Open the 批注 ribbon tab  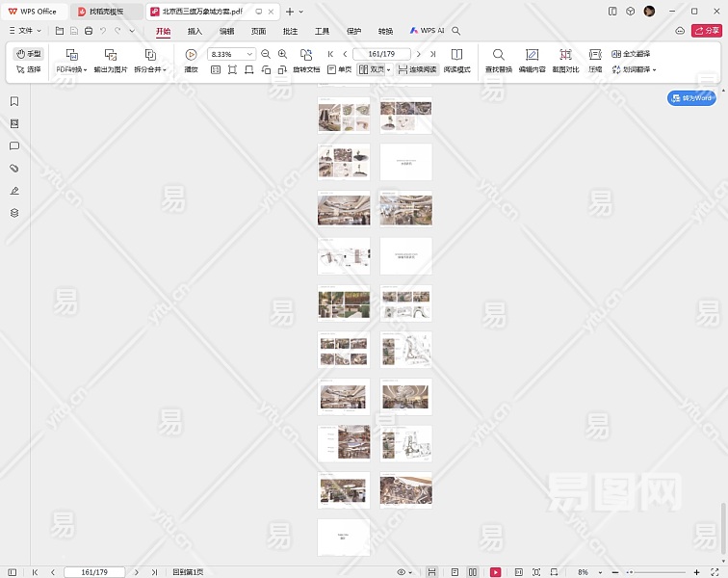point(290,31)
